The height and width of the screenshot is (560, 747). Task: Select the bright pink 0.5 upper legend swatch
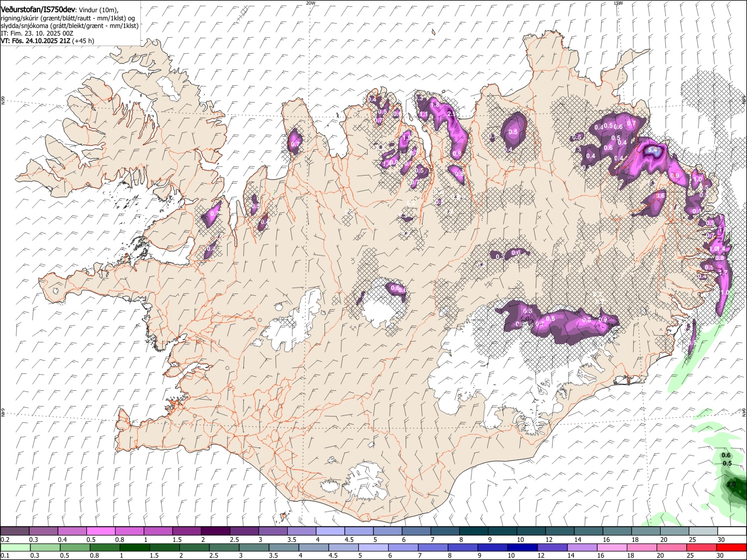point(101,531)
